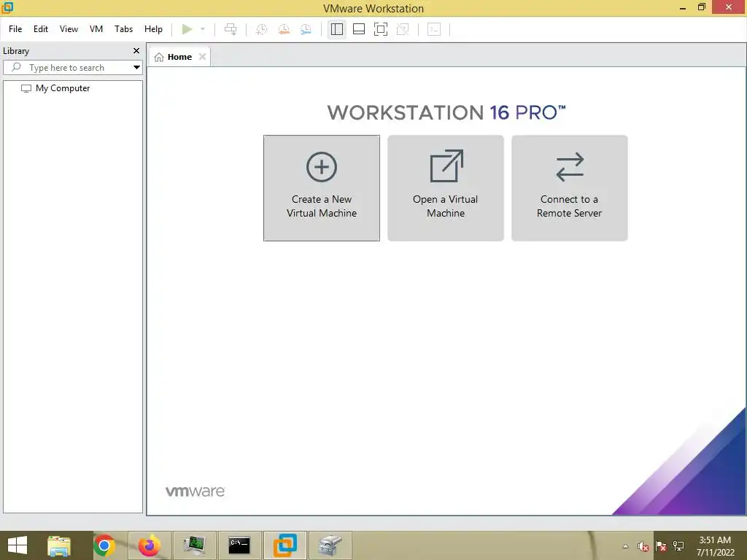Launch Google Chrome from the taskbar

[x=104, y=545]
